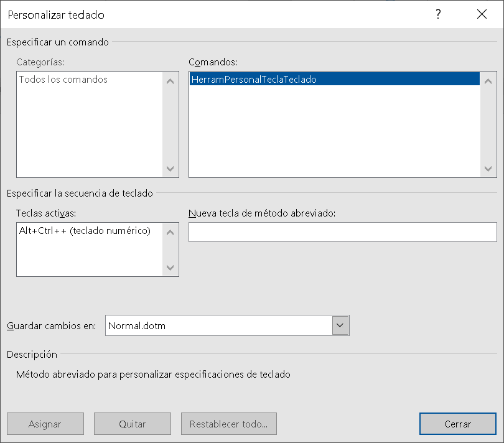504x443 pixels.
Task: Click up arrow in Comandos scrollbar
Action: coord(488,82)
